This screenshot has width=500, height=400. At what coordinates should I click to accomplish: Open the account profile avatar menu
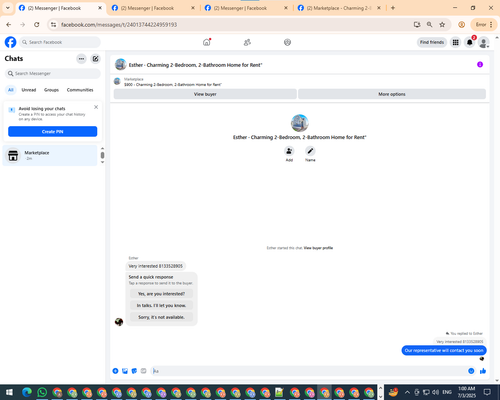[x=484, y=42]
